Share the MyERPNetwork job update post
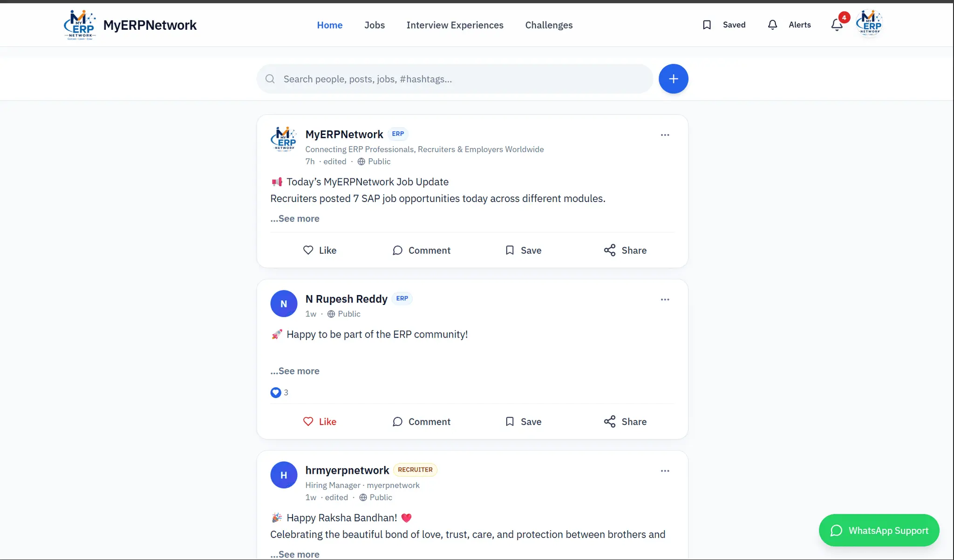 pyautogui.click(x=625, y=250)
